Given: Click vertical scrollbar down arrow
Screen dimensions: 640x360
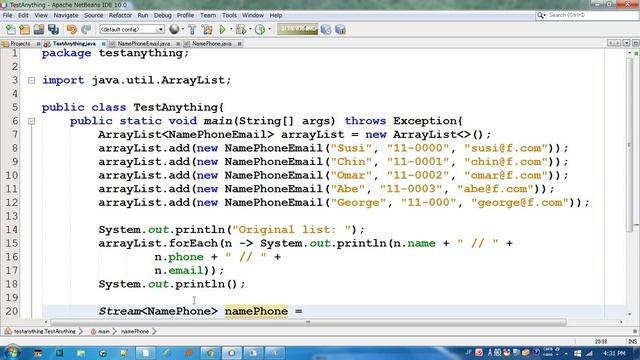Looking at the screenshot, I should click(x=630, y=314).
